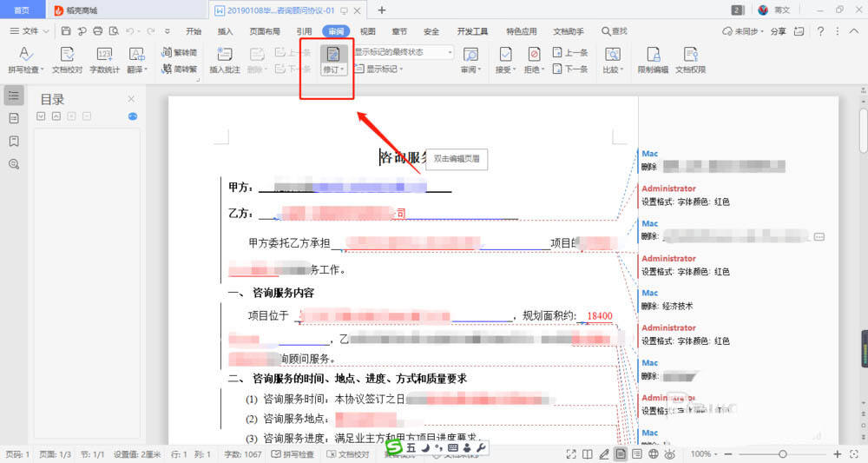Click the zoom slider in status bar
The image size is (868, 463).
[783, 454]
